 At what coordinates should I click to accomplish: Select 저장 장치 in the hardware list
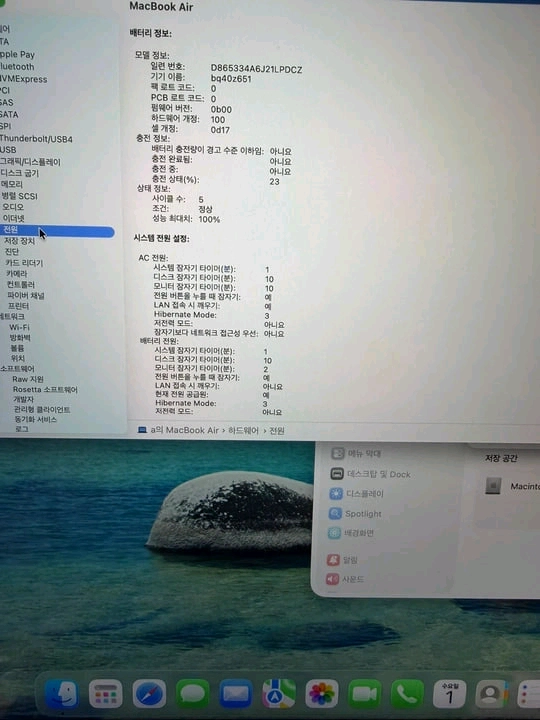click(x=19, y=241)
